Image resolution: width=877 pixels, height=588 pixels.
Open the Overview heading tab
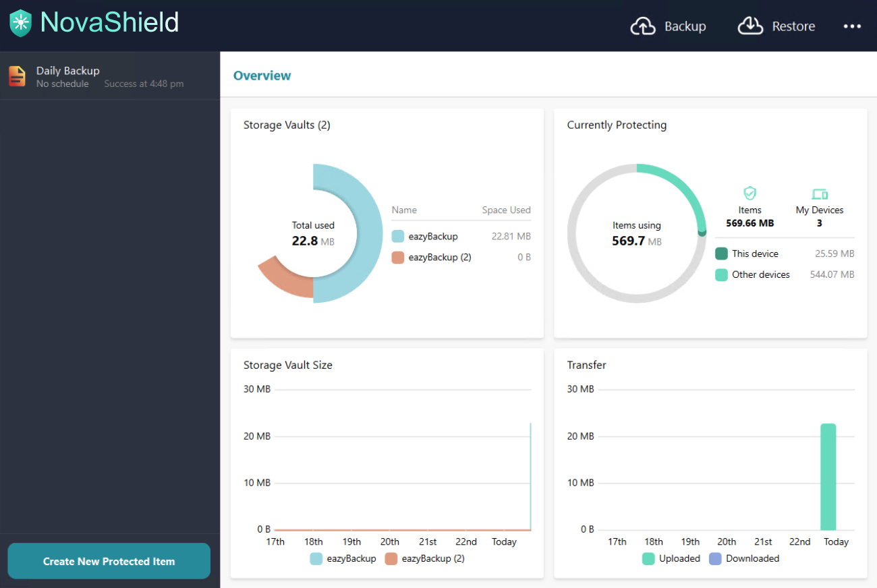[x=262, y=76]
